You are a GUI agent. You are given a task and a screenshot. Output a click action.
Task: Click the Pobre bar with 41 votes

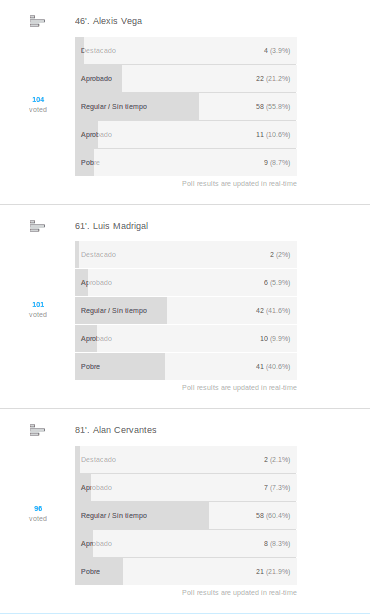point(186,367)
